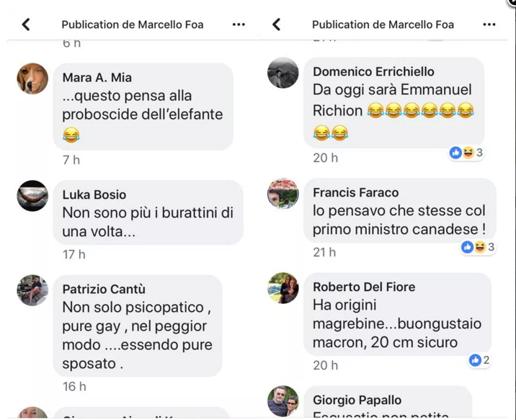Tap back arrow in right panel header
Image resolution: width=516 pixels, height=420 pixels.
tap(277, 24)
